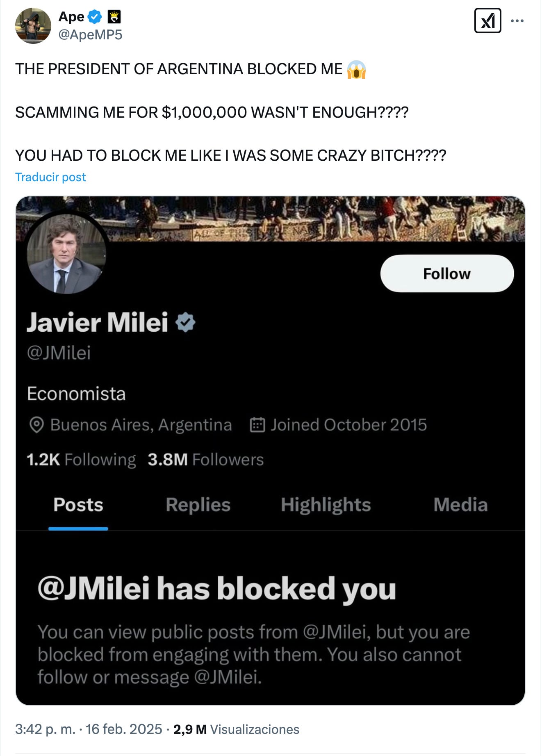542x756 pixels.
Task: Click the screaming emoji in the tweet text
Action: (x=358, y=70)
